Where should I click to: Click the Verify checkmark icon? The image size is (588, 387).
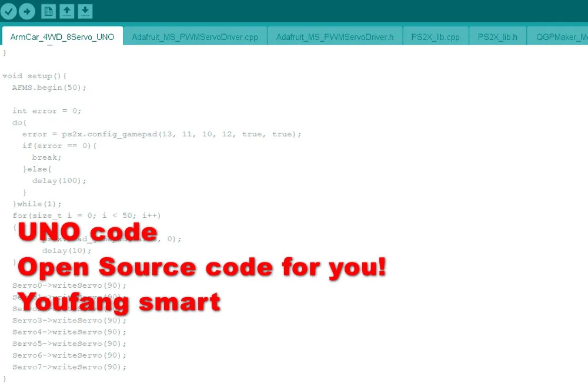(9, 11)
